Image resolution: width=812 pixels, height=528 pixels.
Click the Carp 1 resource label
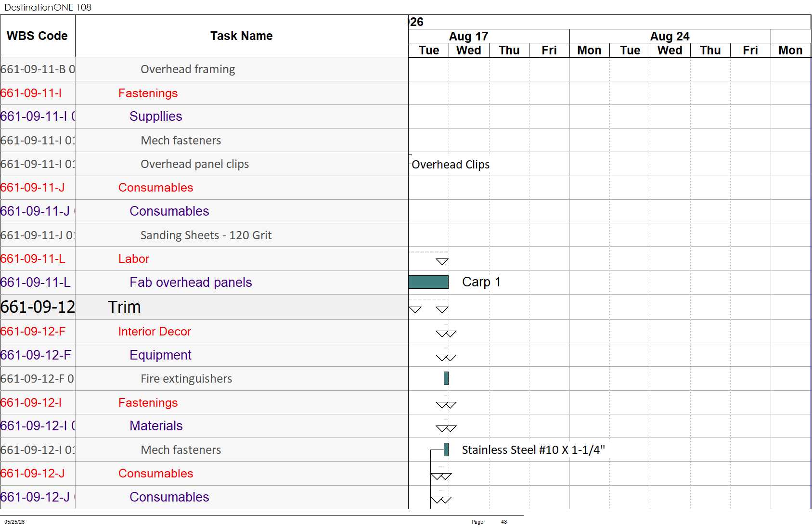click(481, 282)
